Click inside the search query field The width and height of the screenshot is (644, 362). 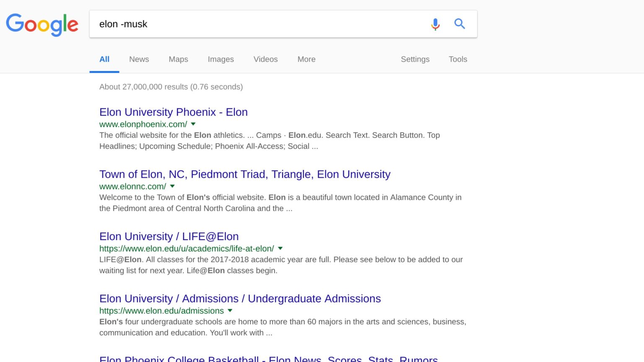[252, 24]
